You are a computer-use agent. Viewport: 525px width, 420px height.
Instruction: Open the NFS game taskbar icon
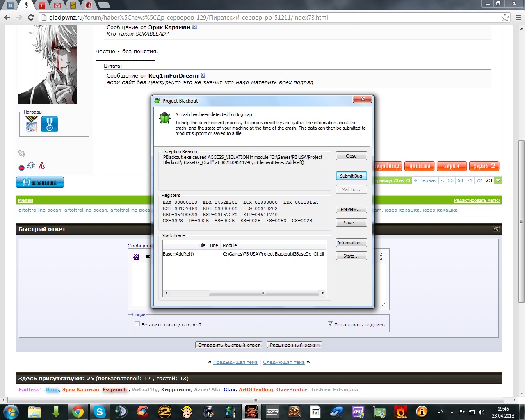coord(273,411)
